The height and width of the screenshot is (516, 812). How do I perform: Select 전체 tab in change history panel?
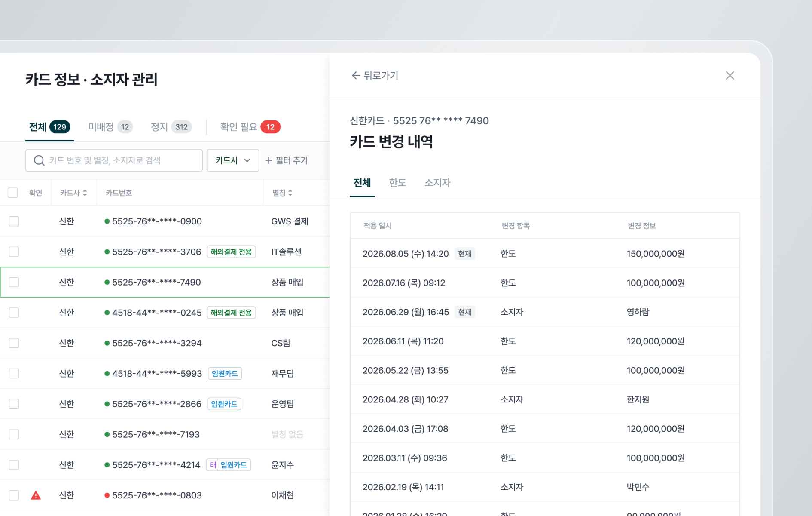click(362, 183)
